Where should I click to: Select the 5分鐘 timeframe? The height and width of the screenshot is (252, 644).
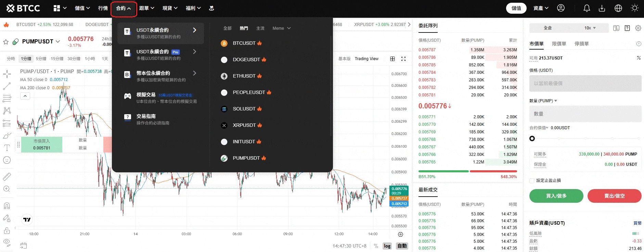pos(41,59)
